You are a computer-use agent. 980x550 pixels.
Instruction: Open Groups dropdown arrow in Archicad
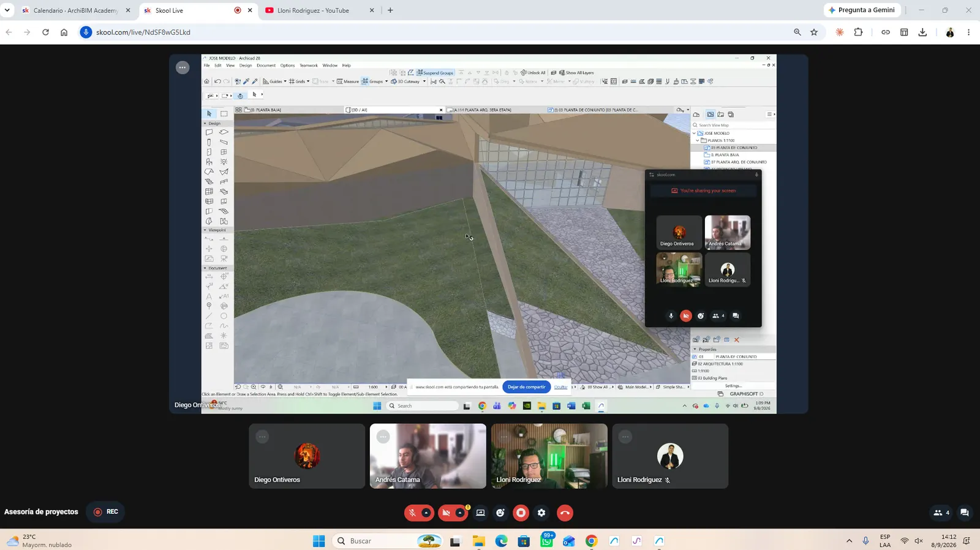pyautogui.click(x=386, y=81)
